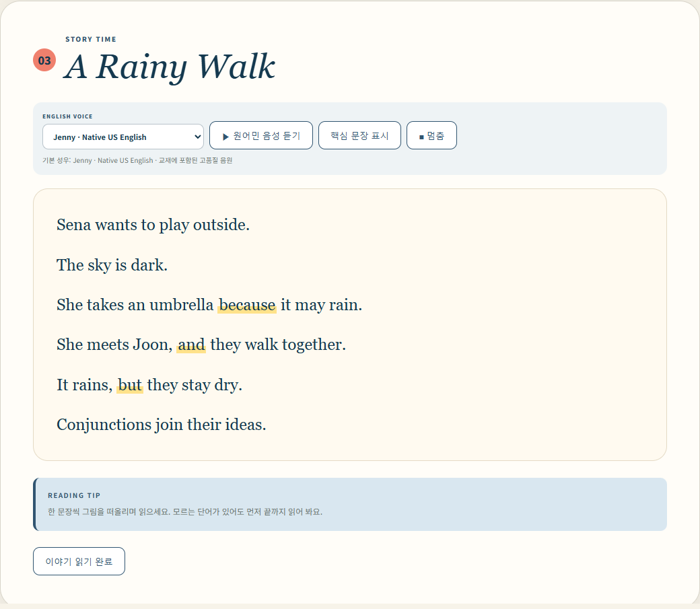Screen dimensions: 700x609
Task: Click the "READING TIP" heading
Action: pyautogui.click(x=74, y=495)
